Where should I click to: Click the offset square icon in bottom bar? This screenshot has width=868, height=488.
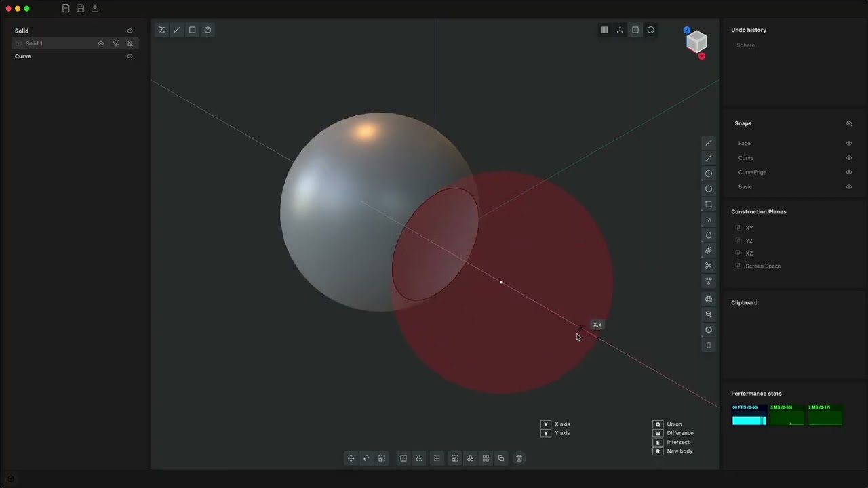[x=403, y=458]
